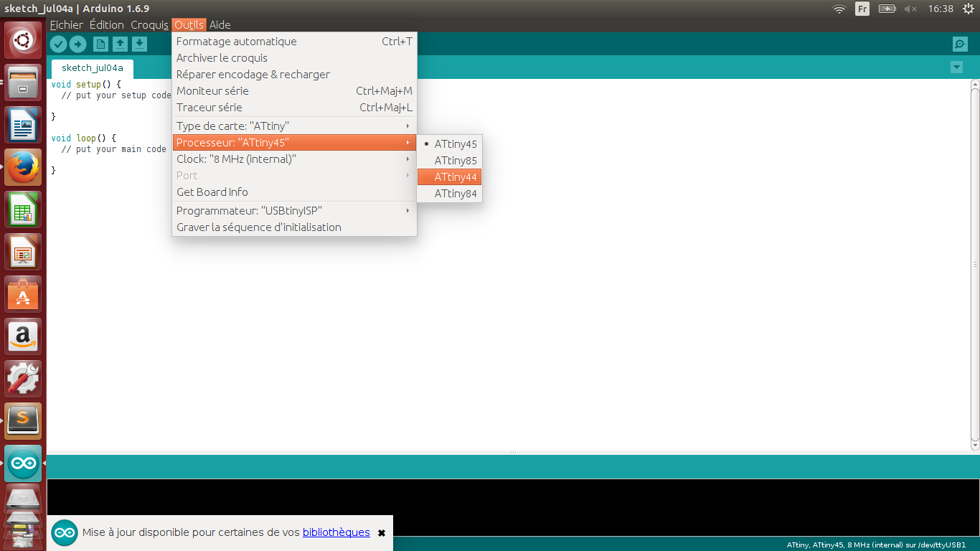Click the board info status bar text

(876, 545)
